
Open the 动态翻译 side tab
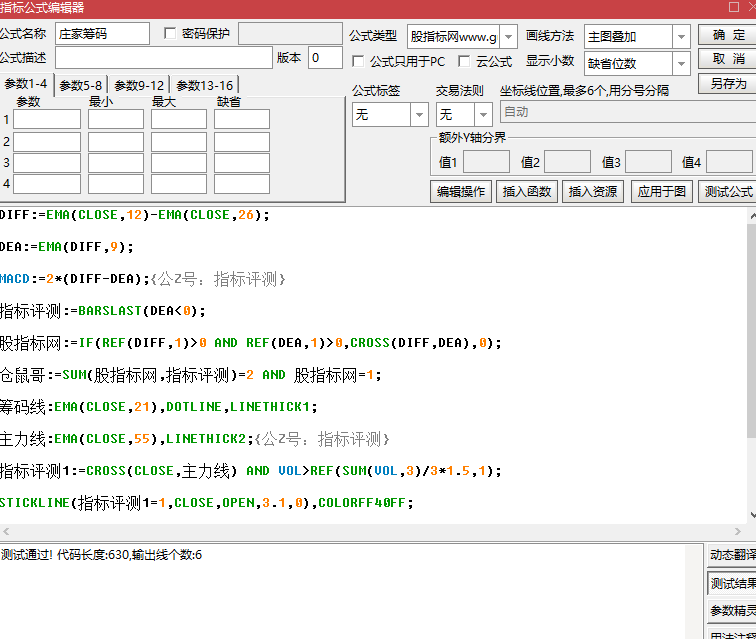pos(732,555)
